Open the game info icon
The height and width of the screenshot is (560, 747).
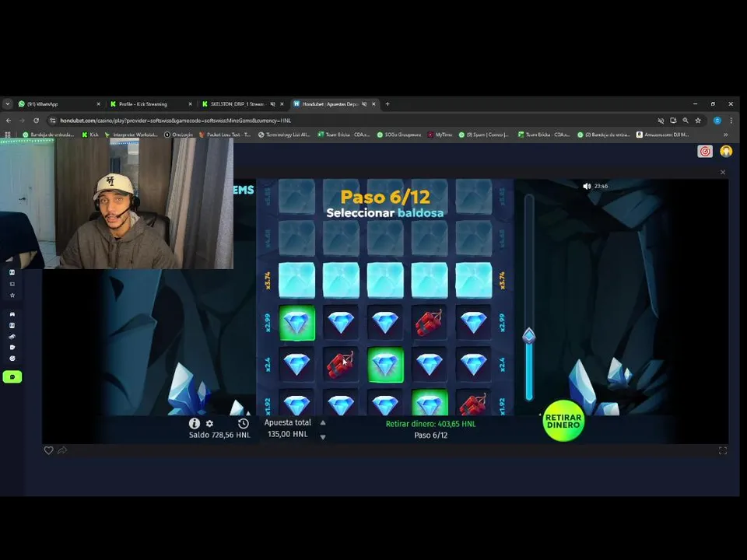tap(194, 423)
